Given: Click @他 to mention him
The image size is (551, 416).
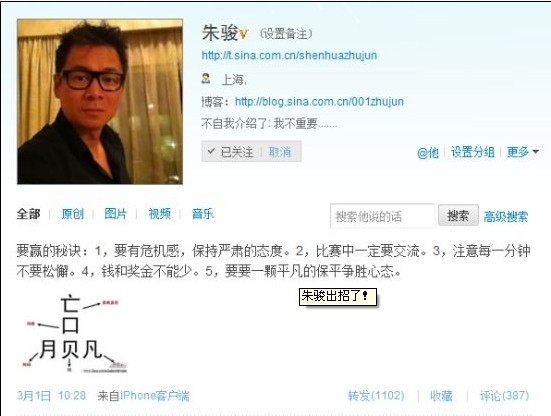Looking at the screenshot, I should 428,152.
